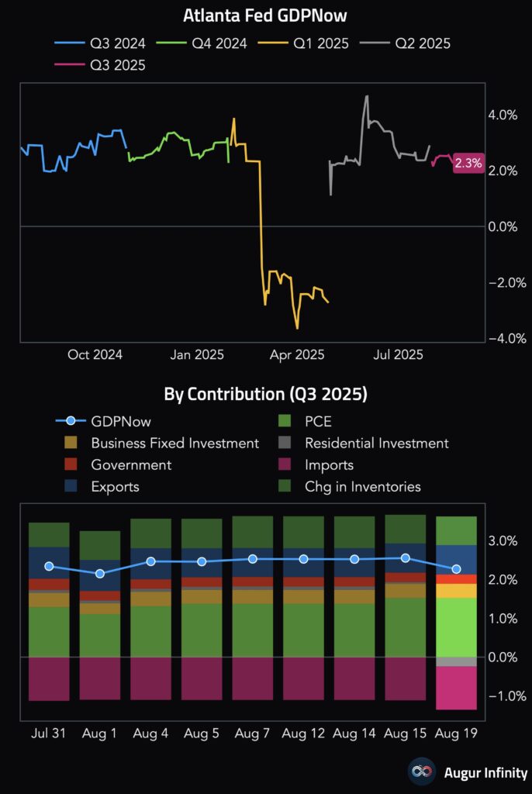Click the Atlanta Fed GDPNow chart title
This screenshot has width=532, height=794.
click(265, 16)
